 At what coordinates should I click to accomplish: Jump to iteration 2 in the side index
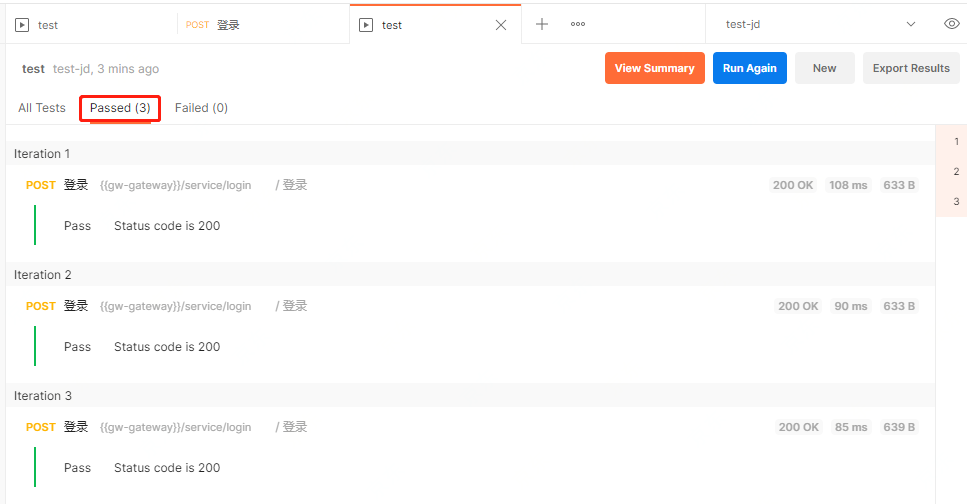click(x=956, y=172)
